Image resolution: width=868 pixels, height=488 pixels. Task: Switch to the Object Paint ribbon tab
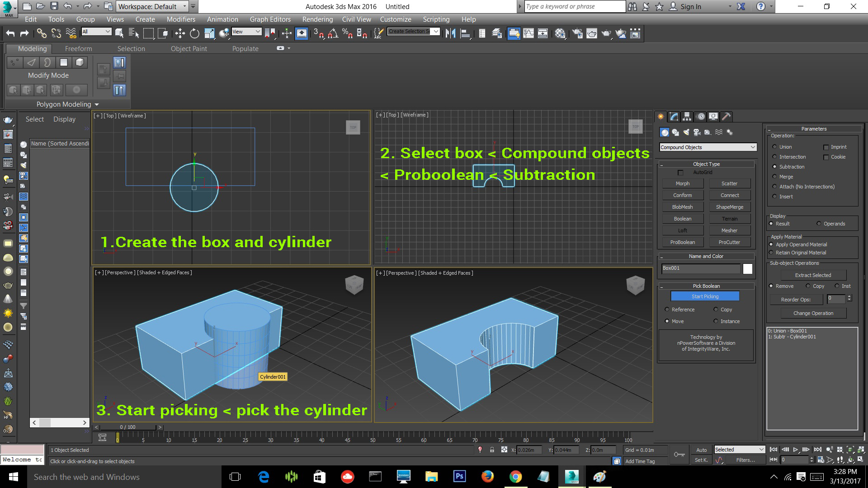point(189,48)
